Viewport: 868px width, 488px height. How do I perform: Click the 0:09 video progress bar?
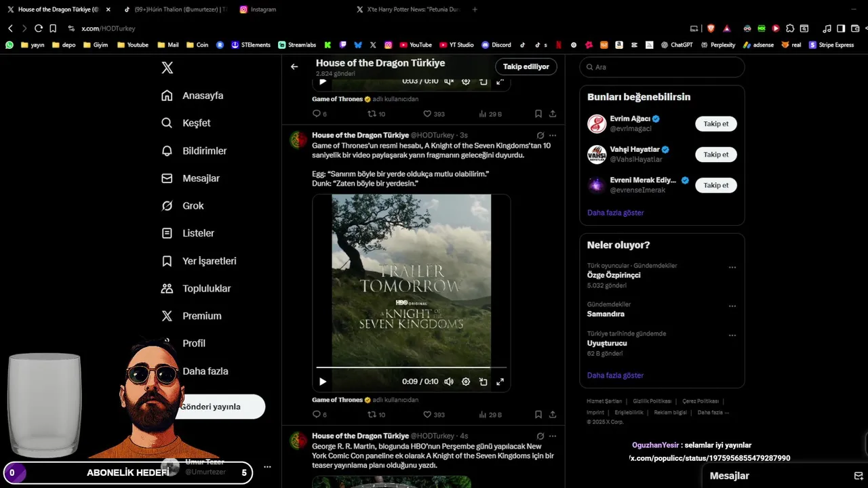tap(411, 367)
